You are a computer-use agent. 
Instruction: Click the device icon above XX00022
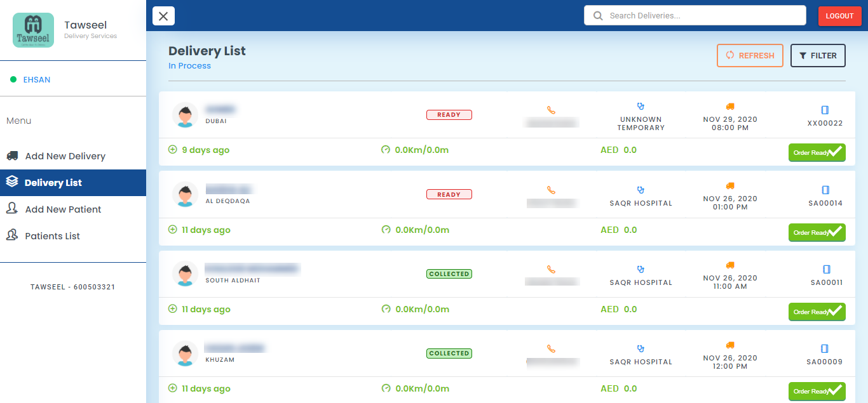coord(825,110)
